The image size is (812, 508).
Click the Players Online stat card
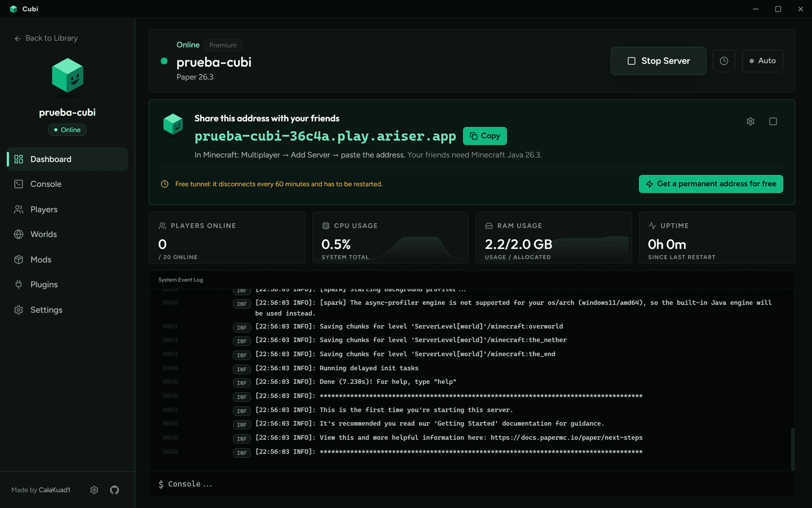pos(227,238)
